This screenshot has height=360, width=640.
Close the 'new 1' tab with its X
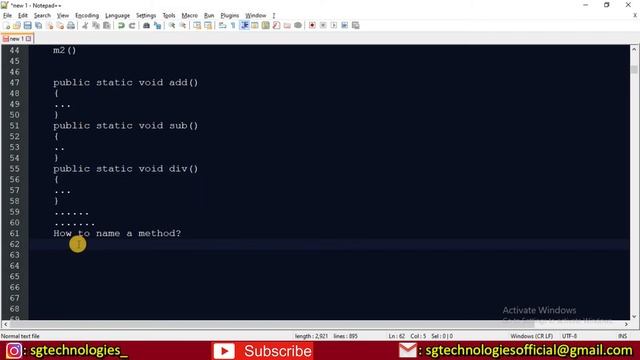pyautogui.click(x=29, y=39)
